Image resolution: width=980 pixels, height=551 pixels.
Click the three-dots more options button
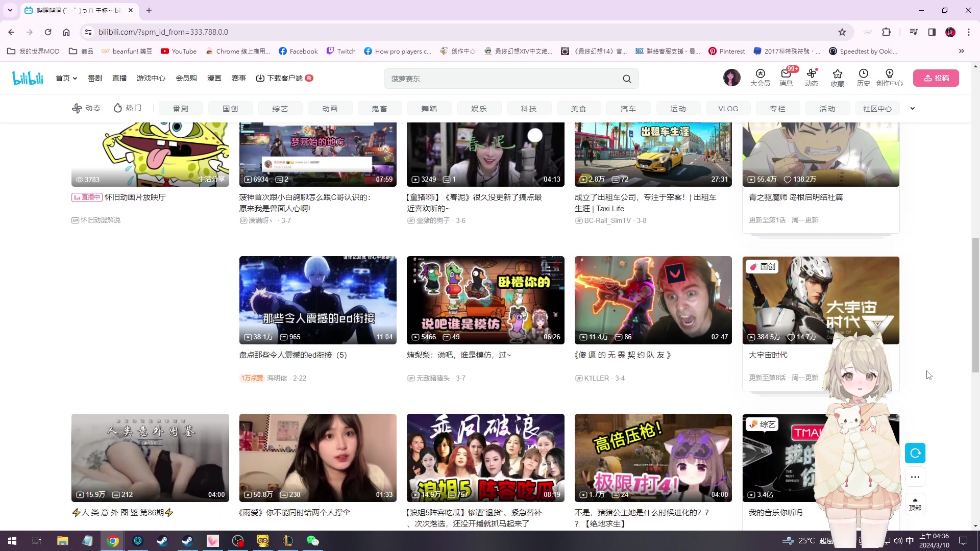[915, 477]
